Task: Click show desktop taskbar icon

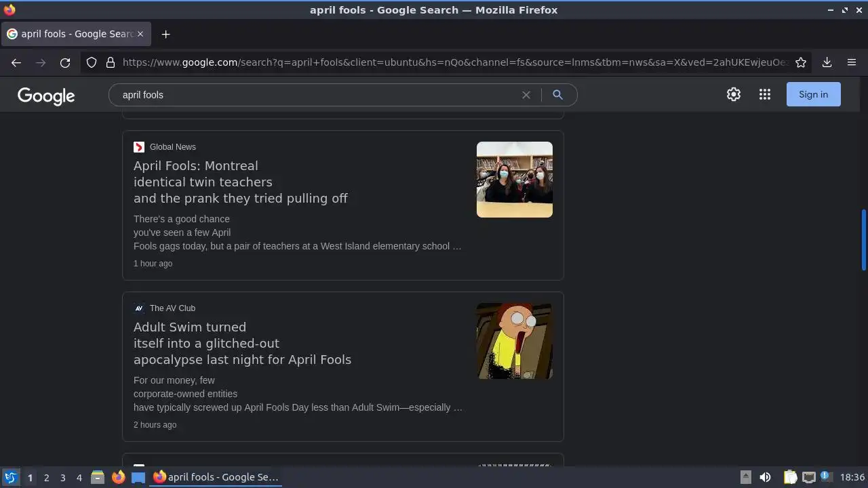Action: click(x=138, y=477)
